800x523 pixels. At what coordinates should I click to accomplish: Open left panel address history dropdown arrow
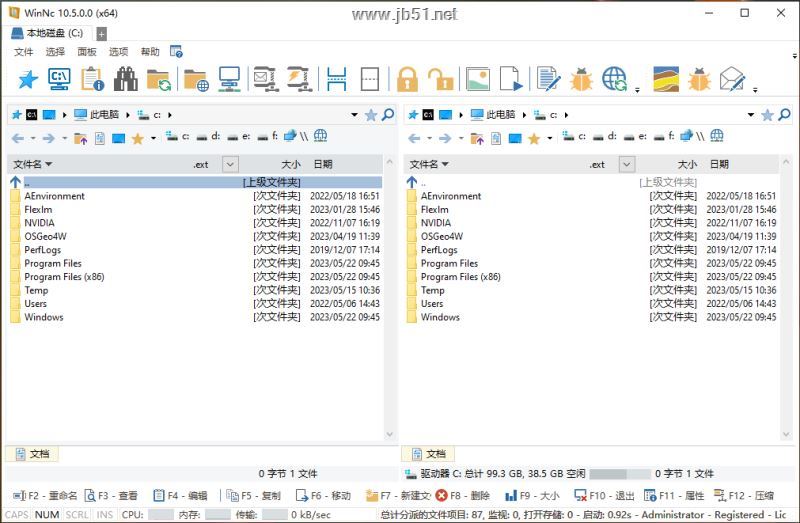pyautogui.click(x=354, y=115)
